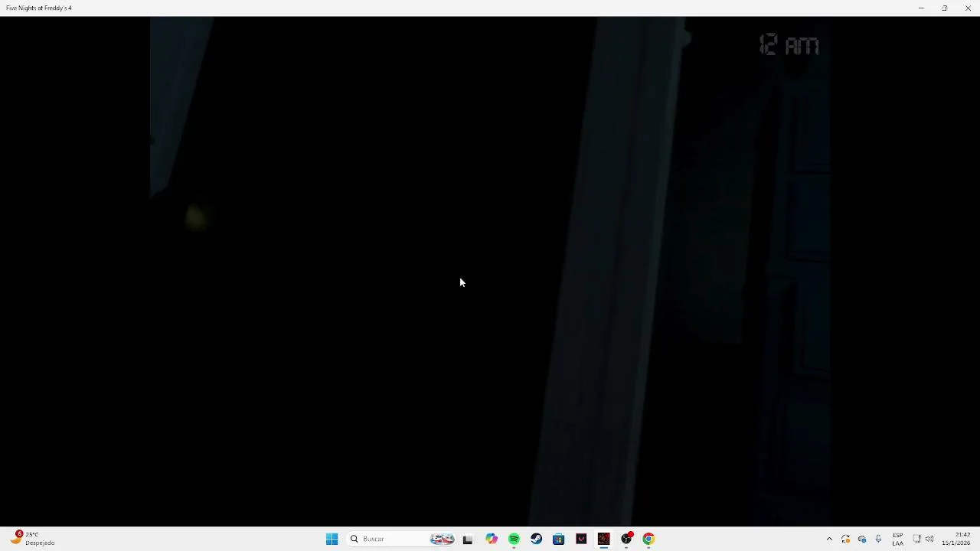This screenshot has width=980, height=551.
Task: Close the Five Nights at Freddy's 4 window
Action: point(968,8)
